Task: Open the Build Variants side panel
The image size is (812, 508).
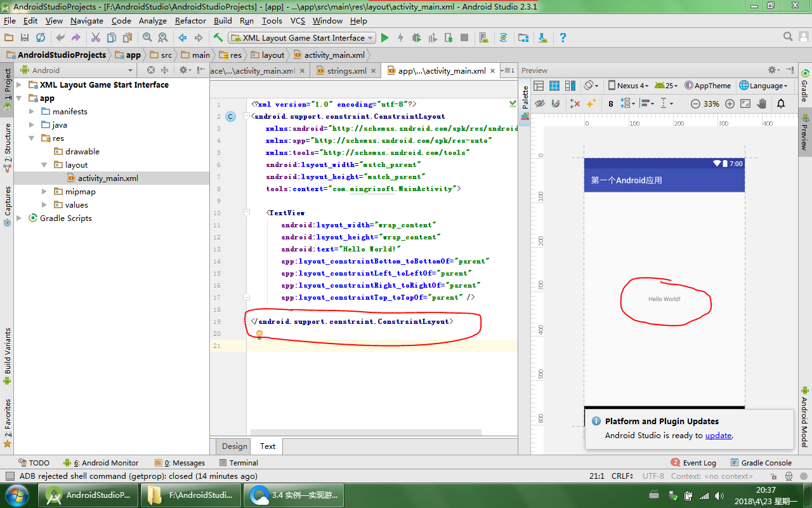Action: pos(8,357)
